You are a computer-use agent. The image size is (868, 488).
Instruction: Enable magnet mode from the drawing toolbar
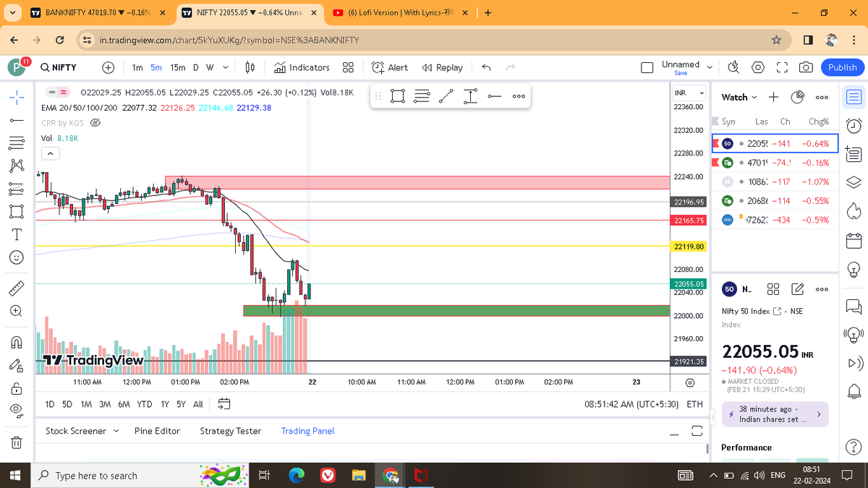coord(14,341)
